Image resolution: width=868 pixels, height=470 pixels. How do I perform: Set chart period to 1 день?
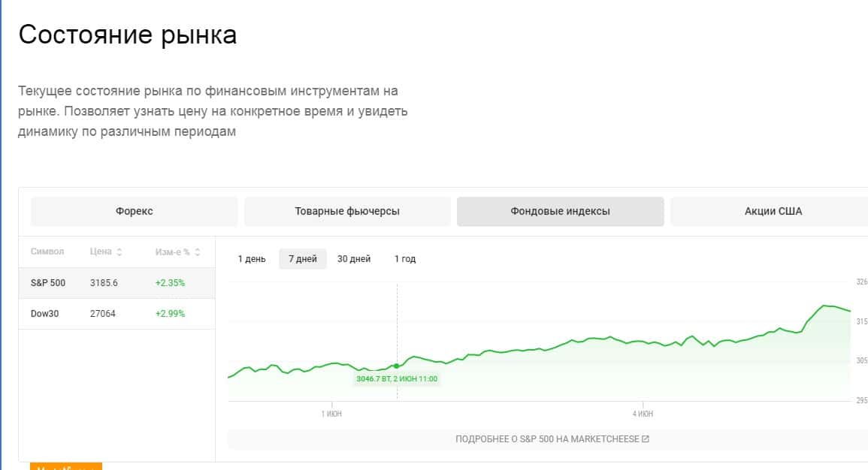coord(252,259)
